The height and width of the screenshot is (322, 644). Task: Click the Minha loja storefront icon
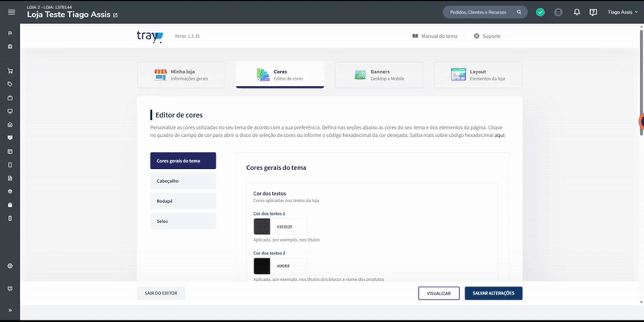coord(160,75)
